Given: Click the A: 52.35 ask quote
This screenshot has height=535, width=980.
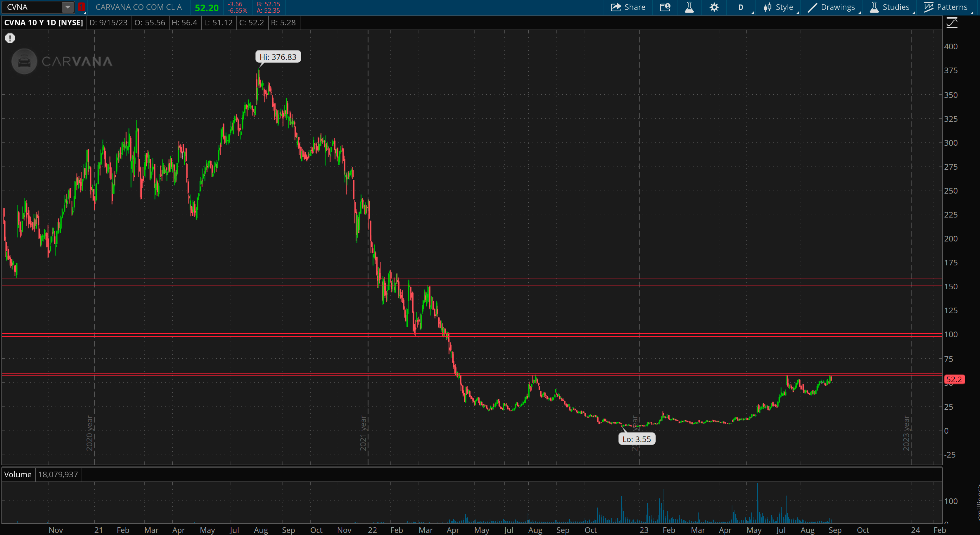Looking at the screenshot, I should point(269,10).
